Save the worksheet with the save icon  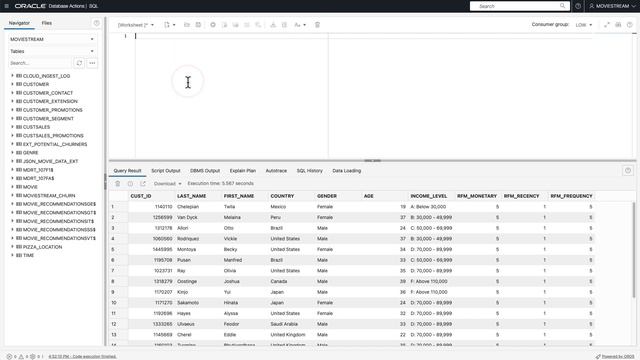(x=198, y=25)
